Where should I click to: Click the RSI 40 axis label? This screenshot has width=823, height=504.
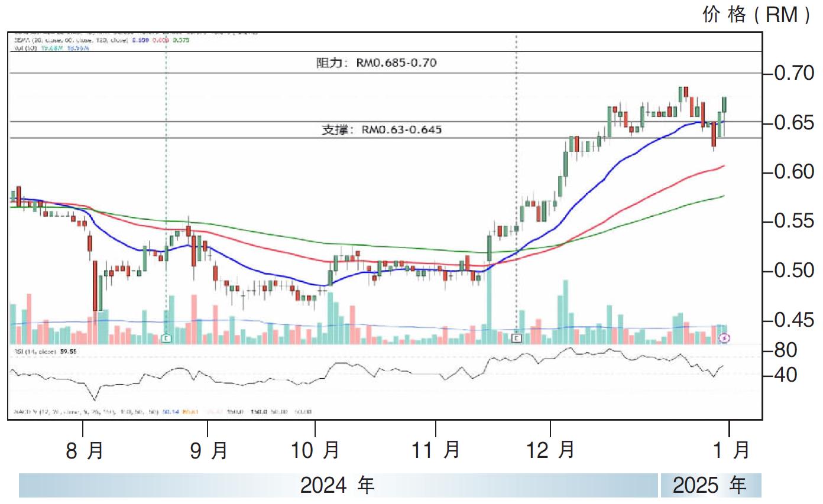(x=785, y=375)
